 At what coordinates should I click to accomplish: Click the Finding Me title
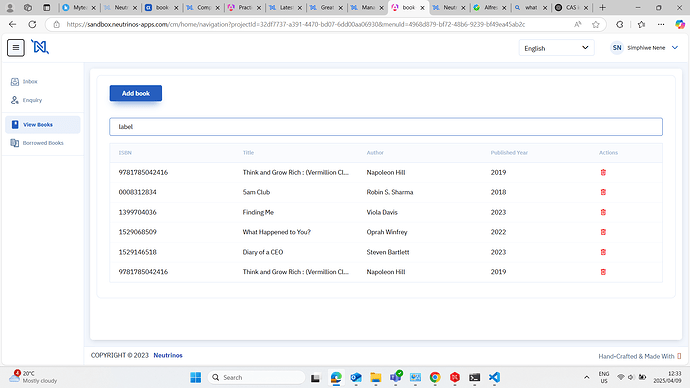tap(258, 212)
